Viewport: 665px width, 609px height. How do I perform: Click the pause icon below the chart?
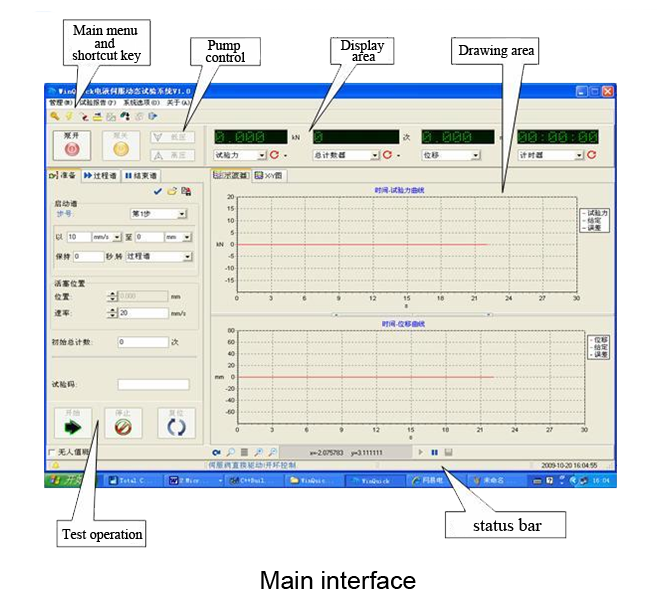click(435, 453)
